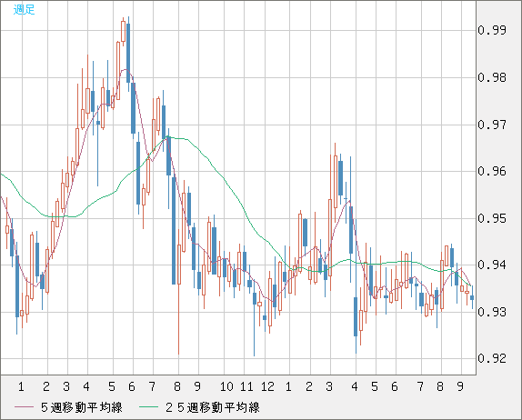Click the 0.96 price axis label

[492, 171]
